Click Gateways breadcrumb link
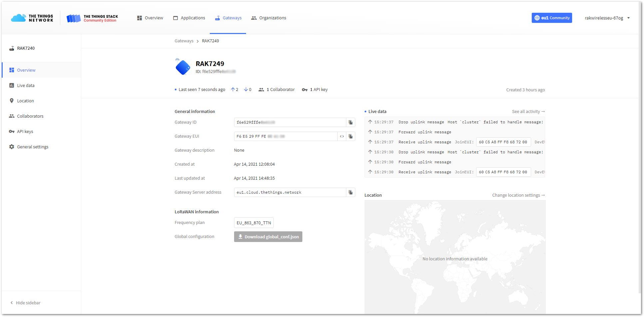The height and width of the screenshot is (317, 644). (184, 41)
